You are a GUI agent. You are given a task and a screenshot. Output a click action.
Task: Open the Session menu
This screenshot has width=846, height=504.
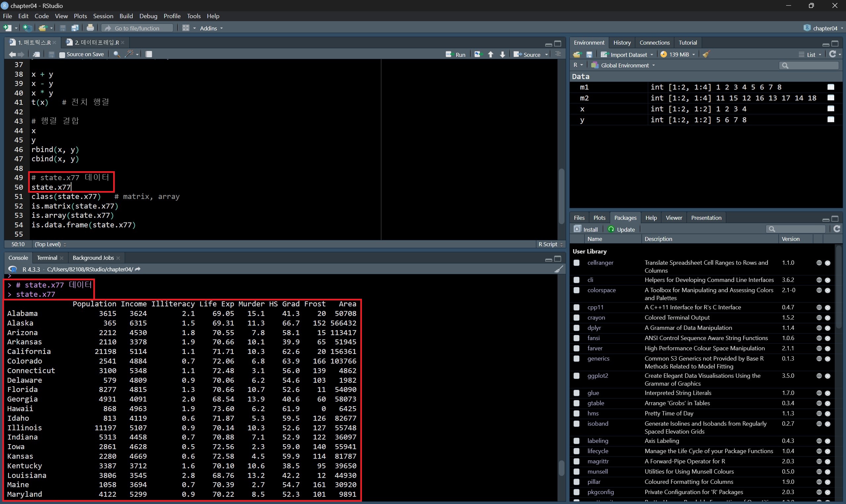pyautogui.click(x=103, y=16)
